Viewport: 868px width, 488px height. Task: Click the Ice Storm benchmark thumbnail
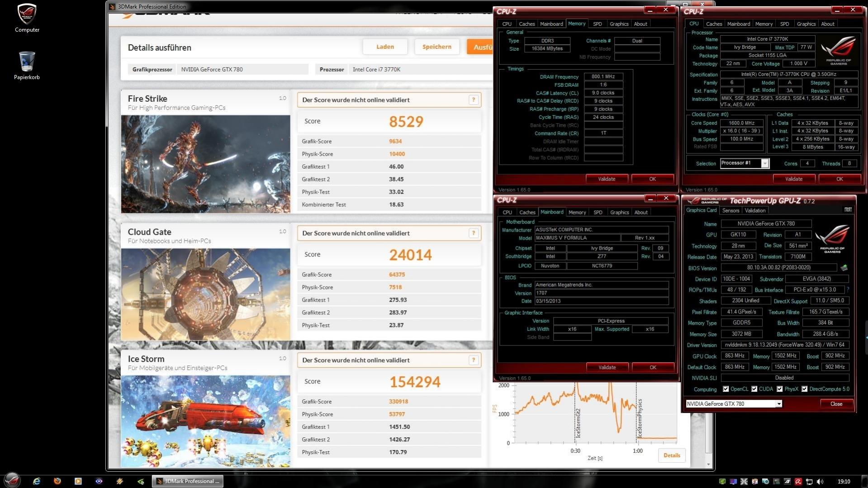[x=205, y=421]
